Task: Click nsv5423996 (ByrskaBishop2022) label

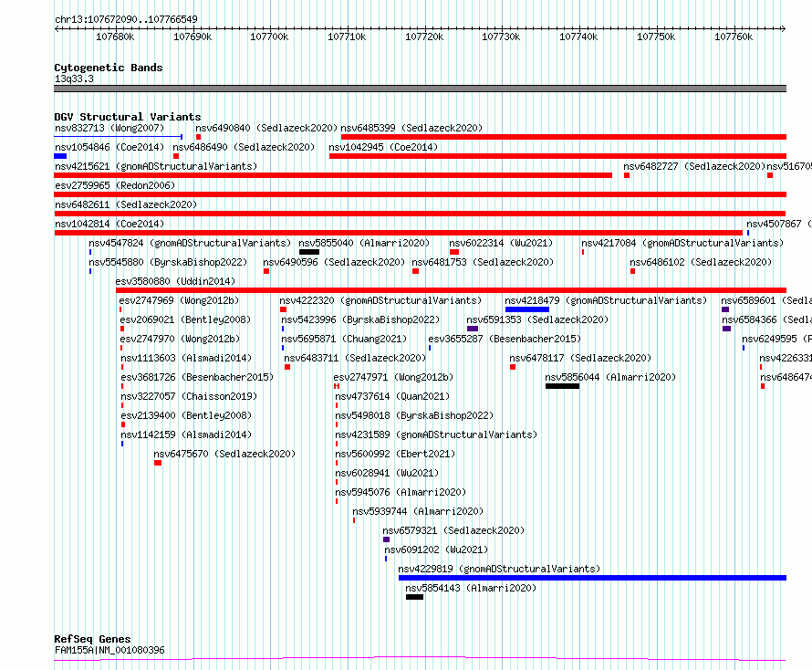Action: click(360, 319)
